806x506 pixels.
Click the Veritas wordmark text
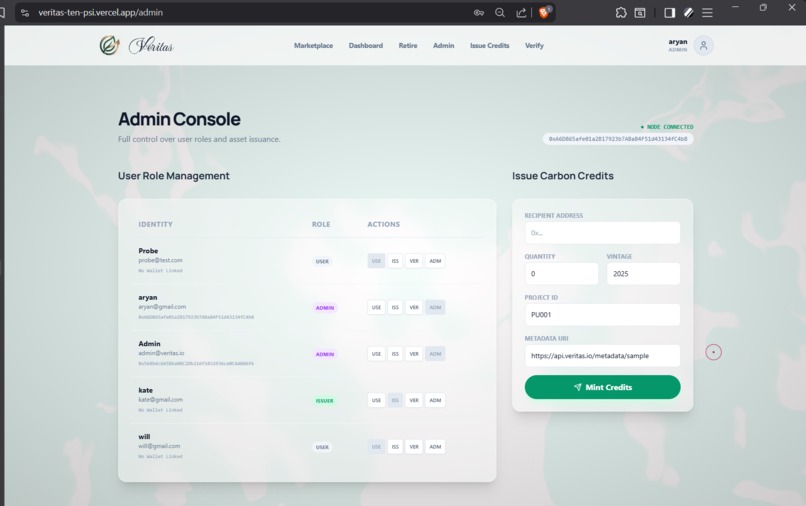click(151, 46)
